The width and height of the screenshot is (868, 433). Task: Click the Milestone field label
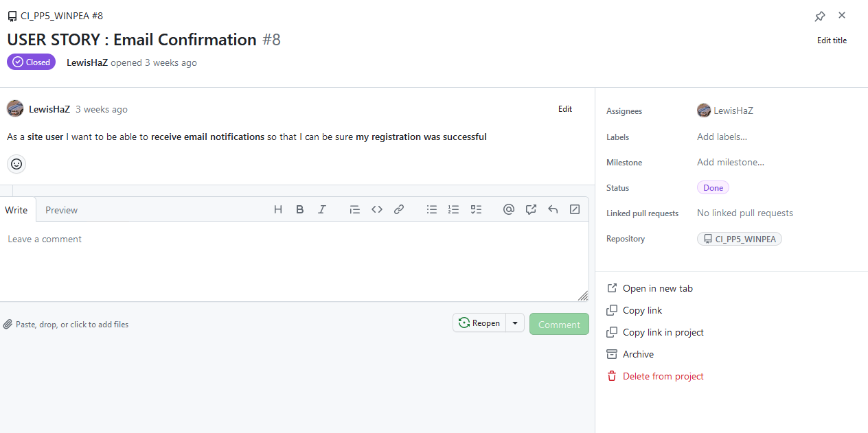click(x=624, y=163)
